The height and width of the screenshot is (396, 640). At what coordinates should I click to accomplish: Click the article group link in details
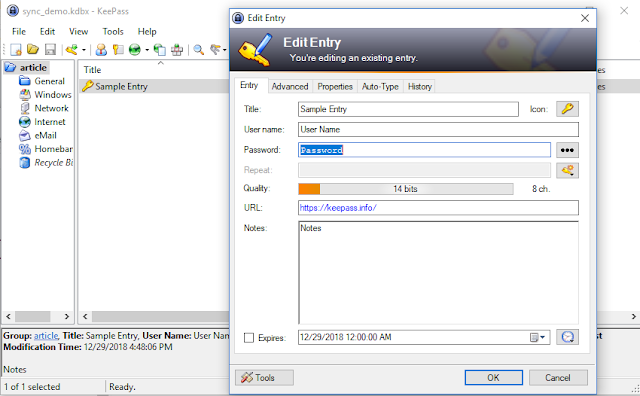[x=46, y=336]
